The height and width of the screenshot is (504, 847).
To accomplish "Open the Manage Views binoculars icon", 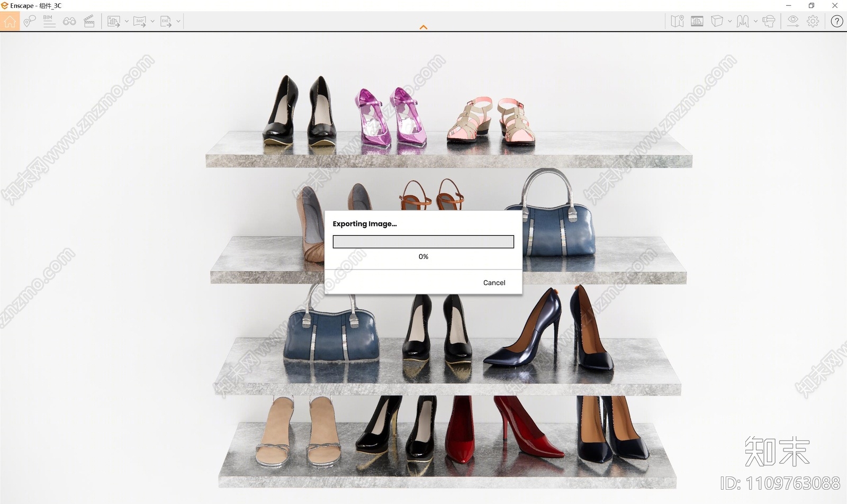I will (69, 21).
